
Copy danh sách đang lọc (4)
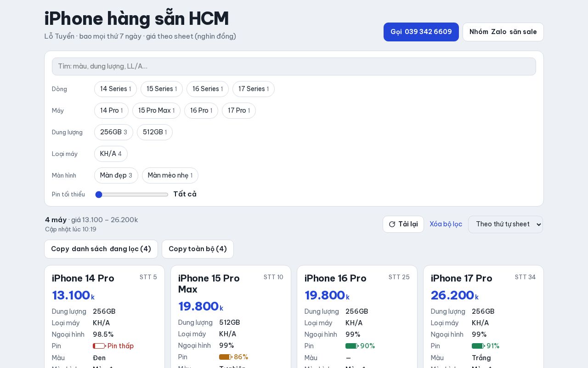pos(101,249)
